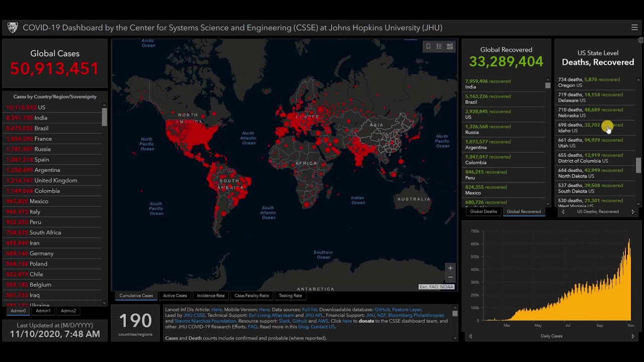Click the country list scrollbar thumb

pos(105,117)
